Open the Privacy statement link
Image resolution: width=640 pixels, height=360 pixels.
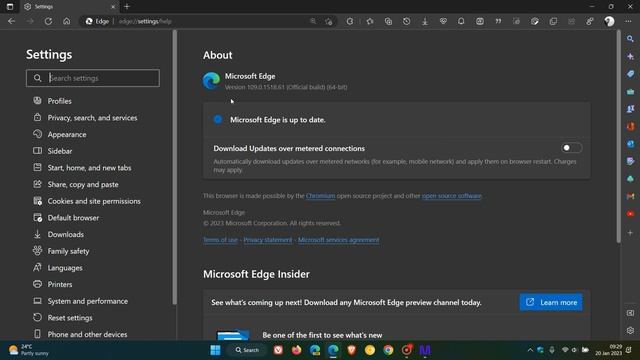click(268, 240)
